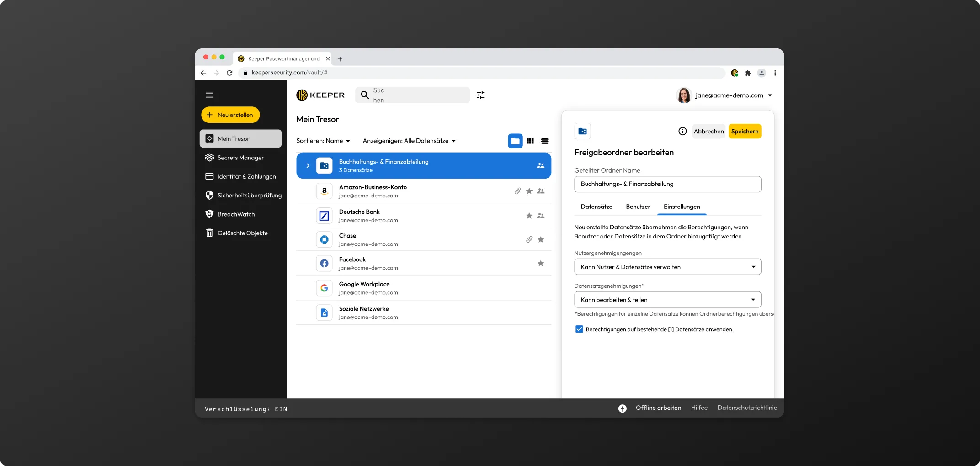Toggle favorite star on Chase
Viewport: 980px width, 466px height.
tap(541, 239)
